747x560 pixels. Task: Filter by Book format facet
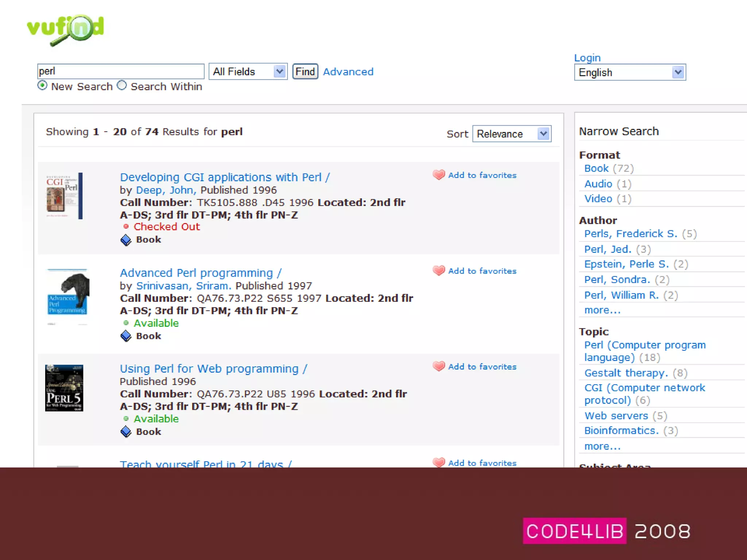(596, 168)
